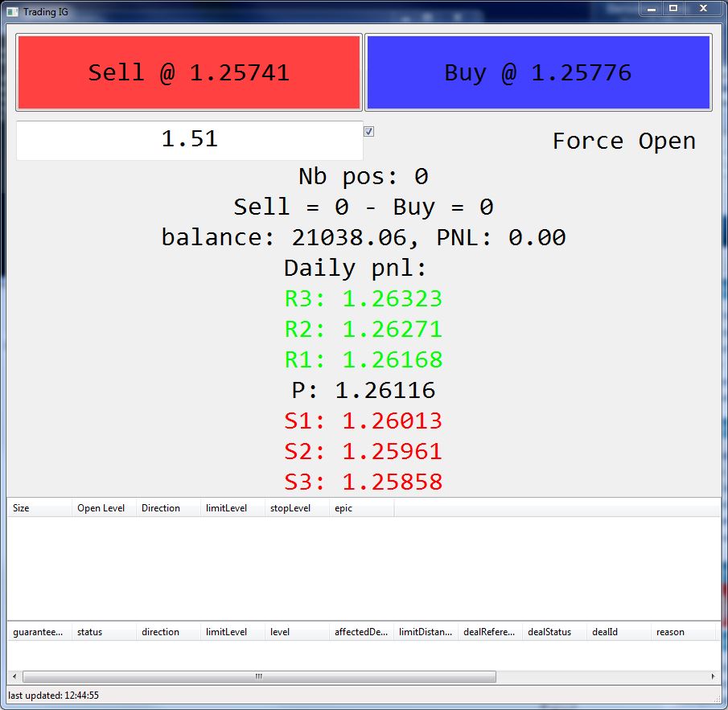The height and width of the screenshot is (710, 728).
Task: Click the red Sell @ 1.25741 button
Action: 189,72
